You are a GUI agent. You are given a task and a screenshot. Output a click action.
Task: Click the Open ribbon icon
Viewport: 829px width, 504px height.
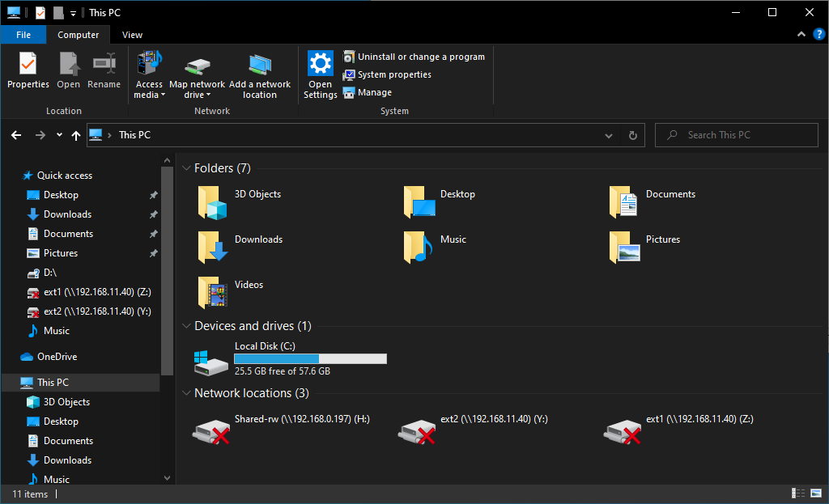[x=68, y=70]
